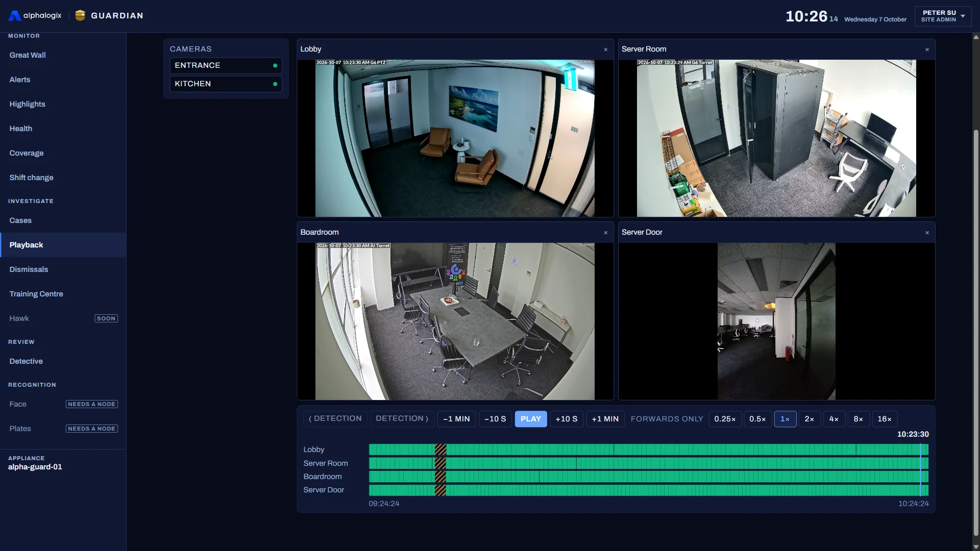The image size is (980, 551).
Task: Skip forward ten seconds
Action: (567, 419)
